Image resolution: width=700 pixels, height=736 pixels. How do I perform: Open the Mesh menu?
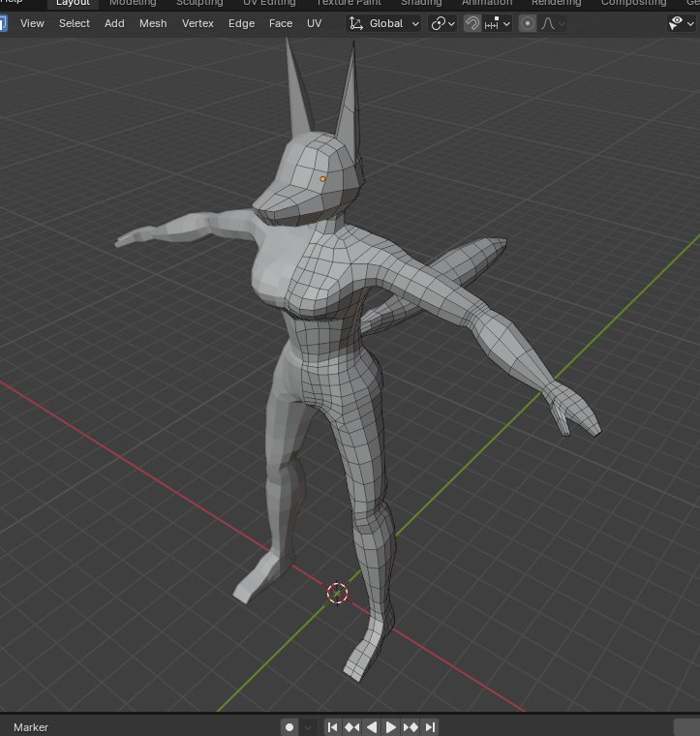[x=153, y=23]
